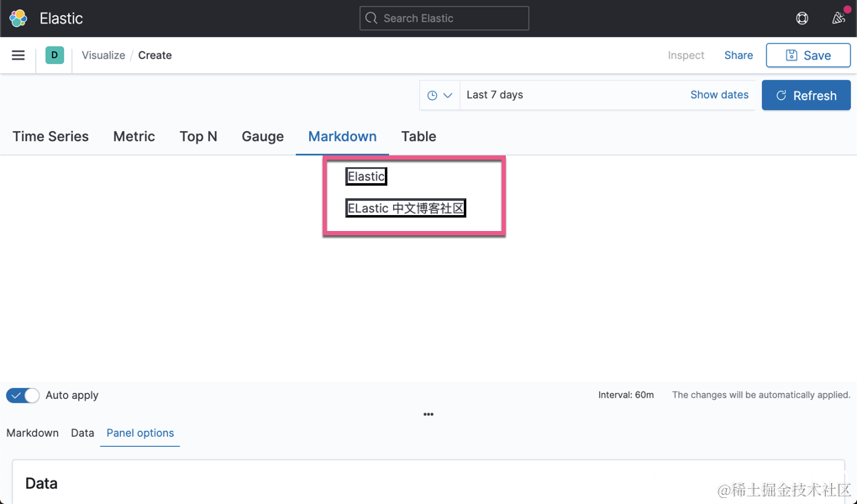Go to Visualize breadcrumb
Viewport: 857px width, 504px height.
pyautogui.click(x=103, y=55)
